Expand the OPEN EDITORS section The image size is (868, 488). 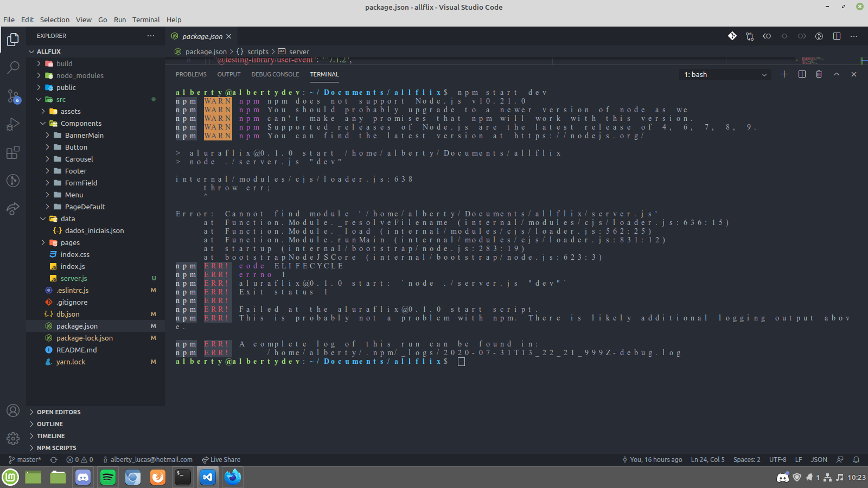[x=95, y=412]
